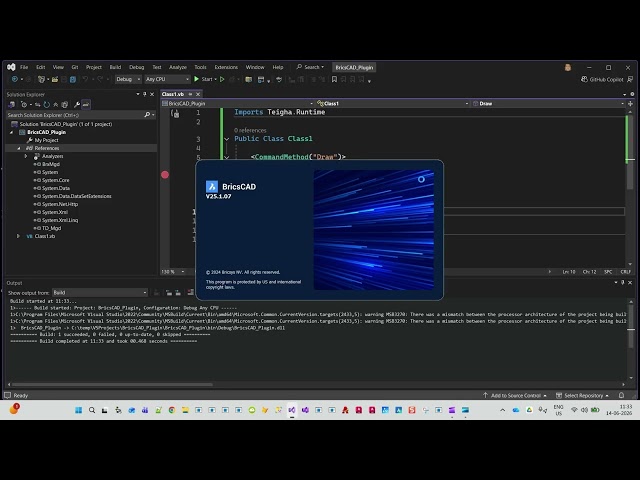This screenshot has height=480, width=640.
Task: Click the GitHub Copilot icon
Action: (584, 79)
